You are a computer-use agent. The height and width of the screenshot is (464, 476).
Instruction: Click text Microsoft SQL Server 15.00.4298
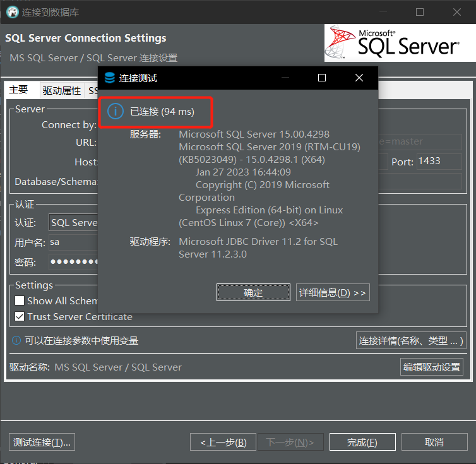[x=254, y=134]
